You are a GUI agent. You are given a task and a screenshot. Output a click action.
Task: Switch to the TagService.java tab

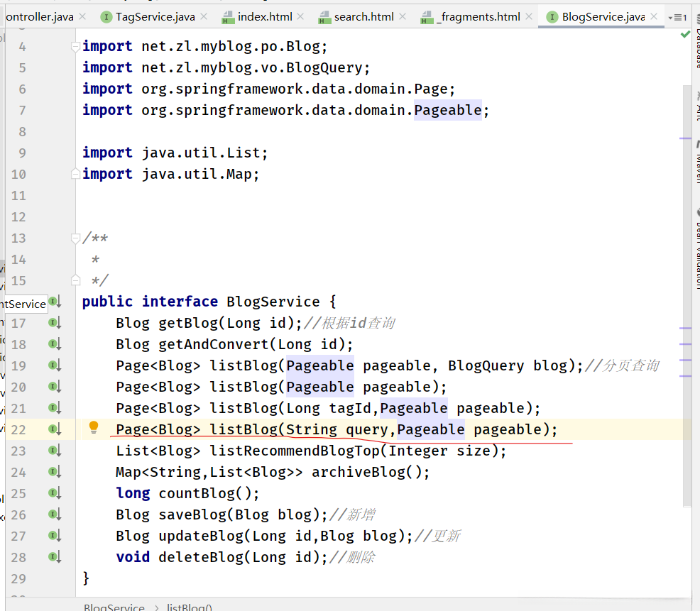coord(154,17)
